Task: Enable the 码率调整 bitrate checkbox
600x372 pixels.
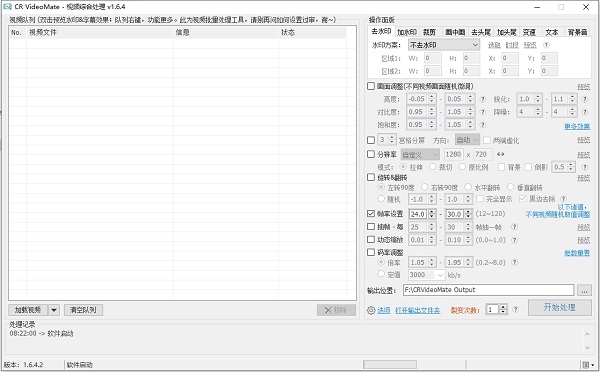Action: [370, 252]
